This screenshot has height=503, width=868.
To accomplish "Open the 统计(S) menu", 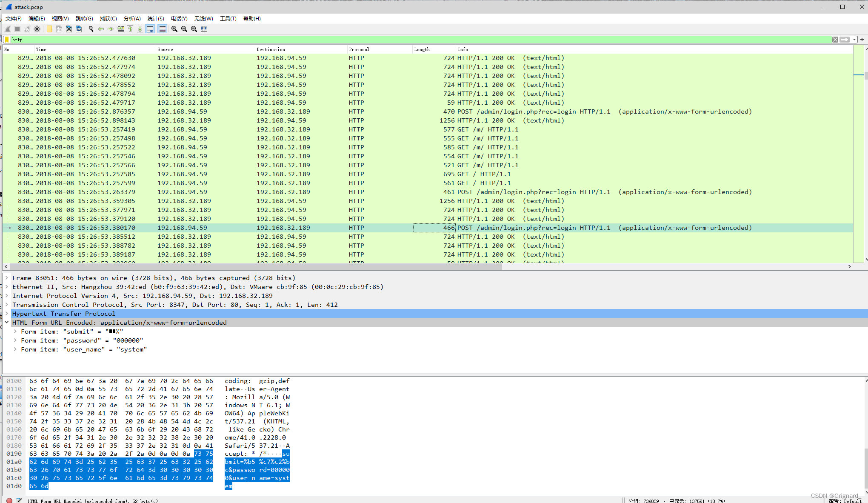I will (156, 19).
